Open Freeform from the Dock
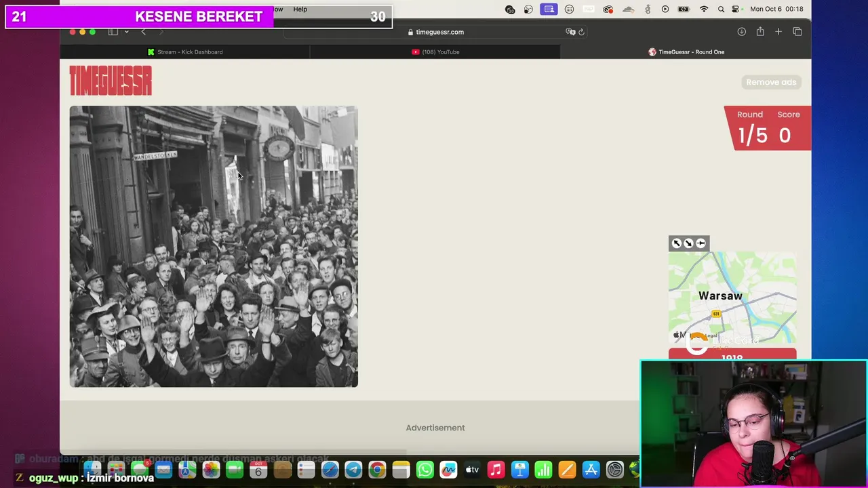The image size is (868, 488). coord(448,470)
